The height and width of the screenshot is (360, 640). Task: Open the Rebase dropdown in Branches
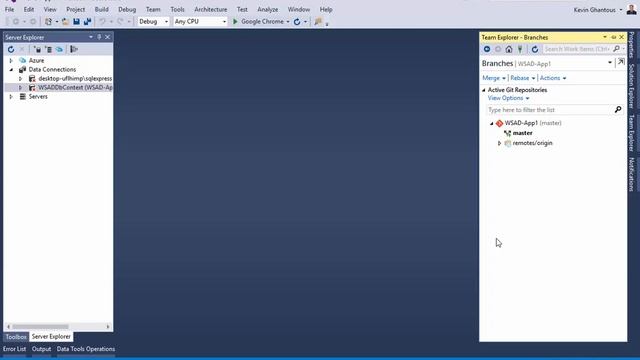click(x=522, y=78)
